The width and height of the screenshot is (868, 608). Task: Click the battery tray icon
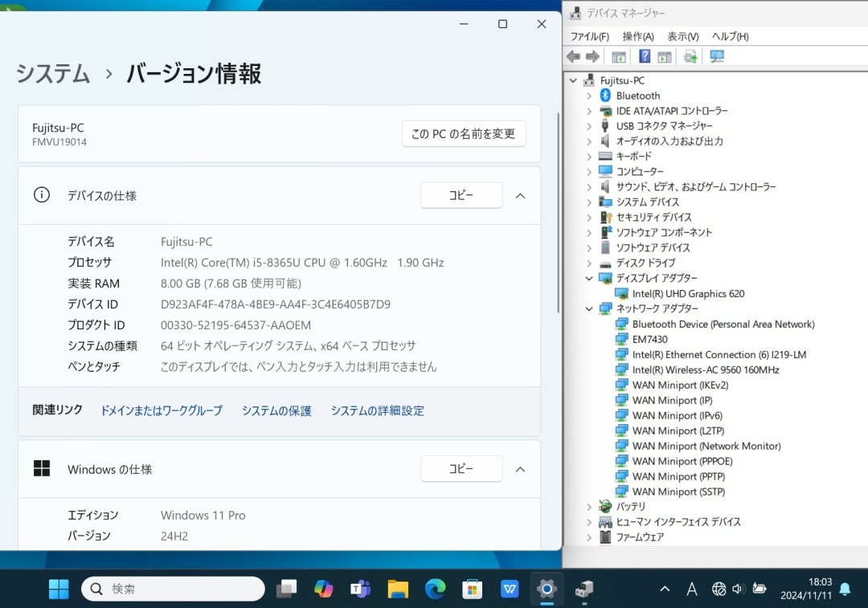759,590
